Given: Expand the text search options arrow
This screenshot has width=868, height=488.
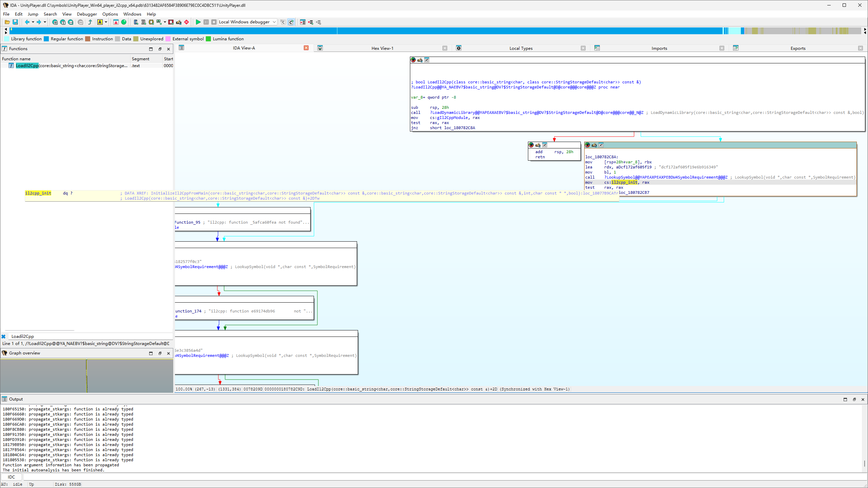Looking at the screenshot, I should pyautogui.click(x=106, y=22).
